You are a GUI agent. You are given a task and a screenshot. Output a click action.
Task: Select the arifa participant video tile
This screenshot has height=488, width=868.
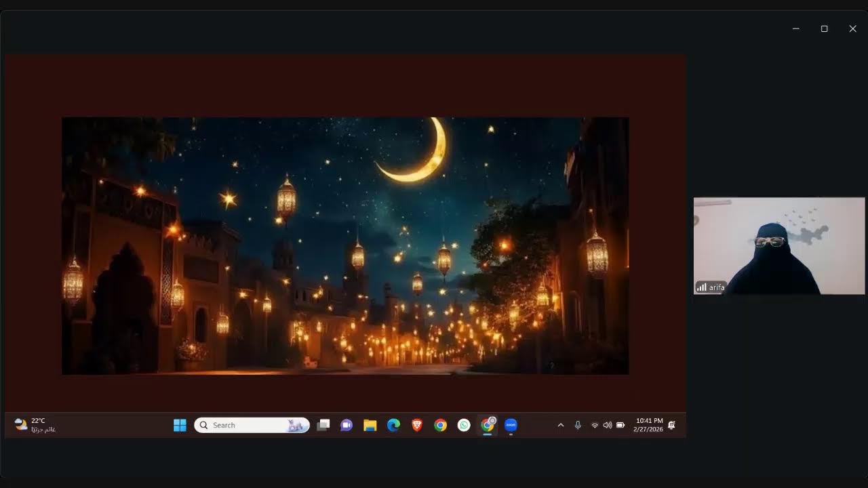click(x=779, y=245)
